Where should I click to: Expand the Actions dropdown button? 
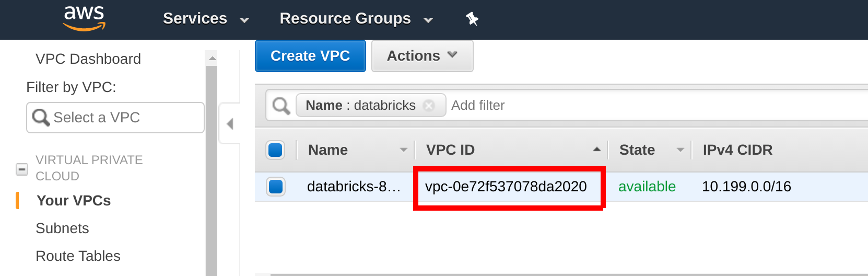(x=422, y=56)
